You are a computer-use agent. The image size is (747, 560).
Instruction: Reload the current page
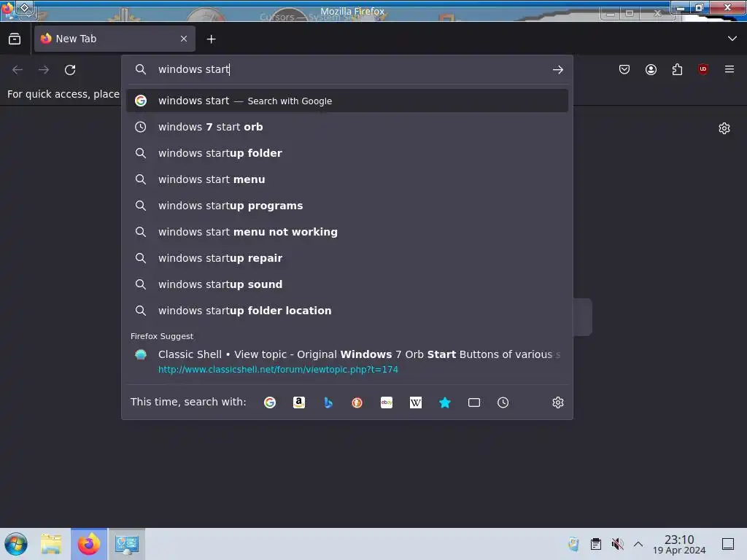tap(70, 69)
